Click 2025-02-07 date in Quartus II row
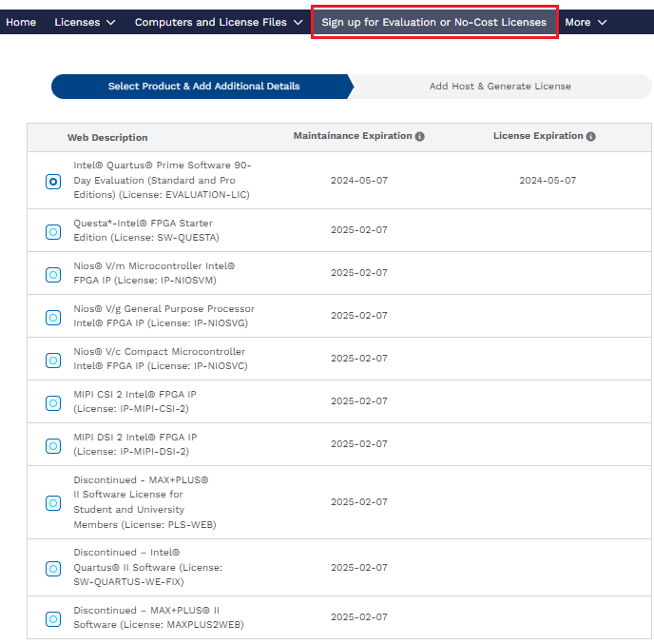Screen dimensions: 654x644 (359, 568)
